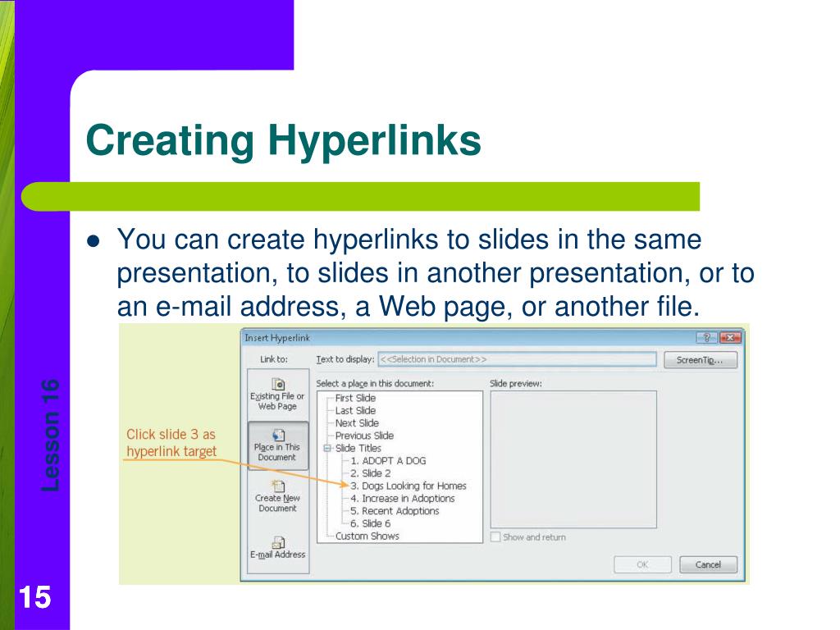Select Custom Shows in the tree
The height and width of the screenshot is (630, 840).
(367, 536)
